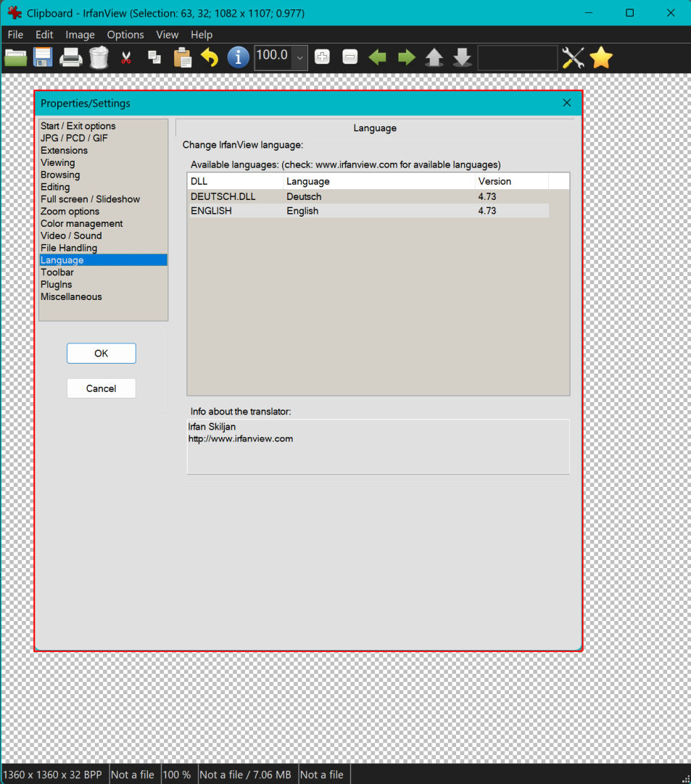Open the Options menu
The width and height of the screenshot is (691, 784).
tap(125, 35)
